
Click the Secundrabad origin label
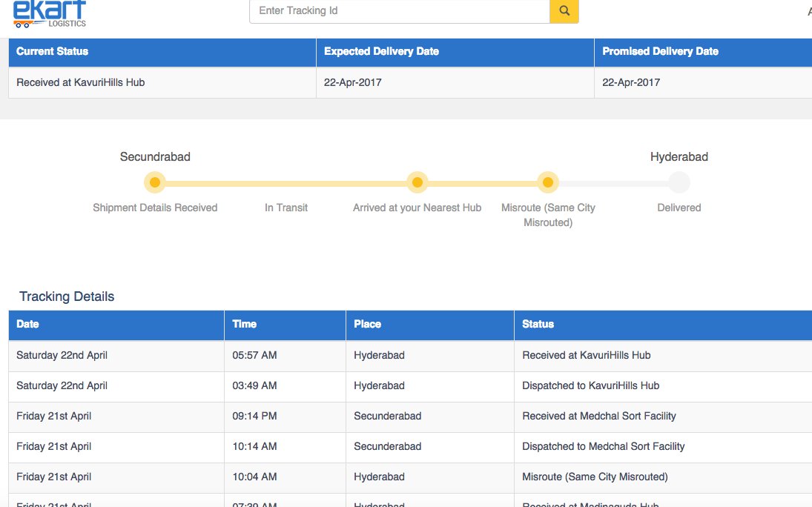click(155, 157)
